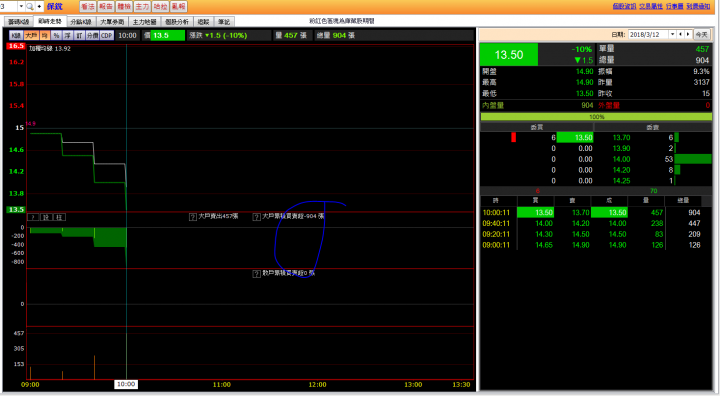Viewport: 720px width, 396px height.
Task: Toggle the 大戶 indicator button
Action: coord(31,35)
